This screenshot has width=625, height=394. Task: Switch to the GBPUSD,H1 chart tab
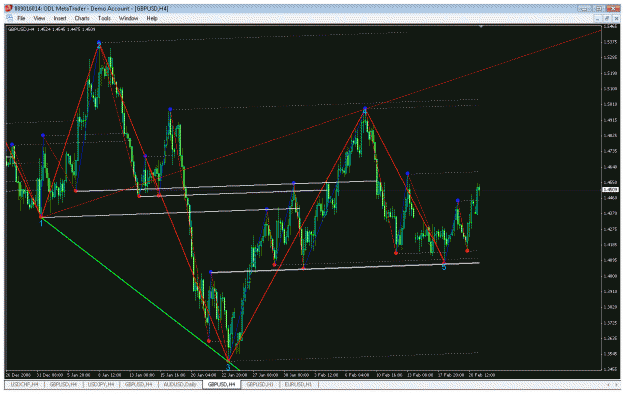click(x=260, y=384)
